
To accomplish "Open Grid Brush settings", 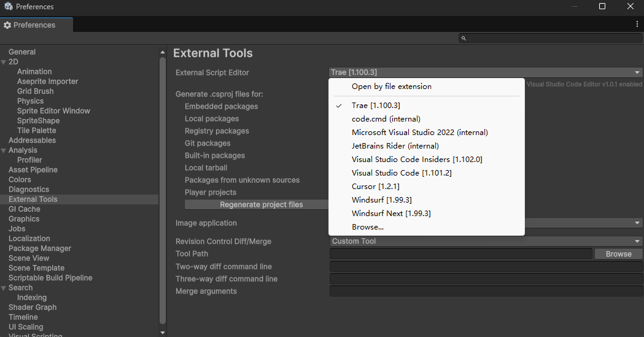I will coord(36,91).
